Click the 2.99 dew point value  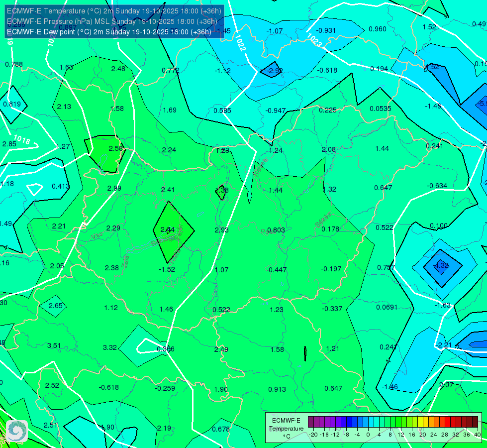click(114, 188)
